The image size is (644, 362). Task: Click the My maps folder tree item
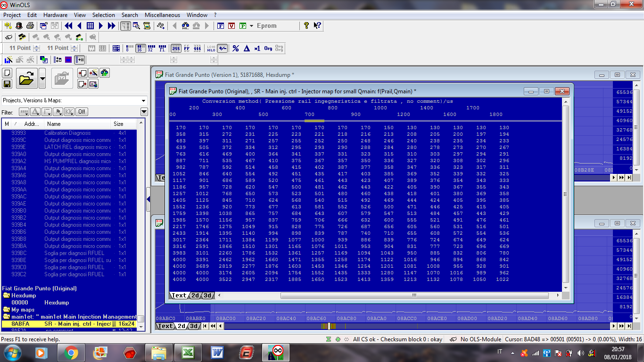(x=23, y=310)
